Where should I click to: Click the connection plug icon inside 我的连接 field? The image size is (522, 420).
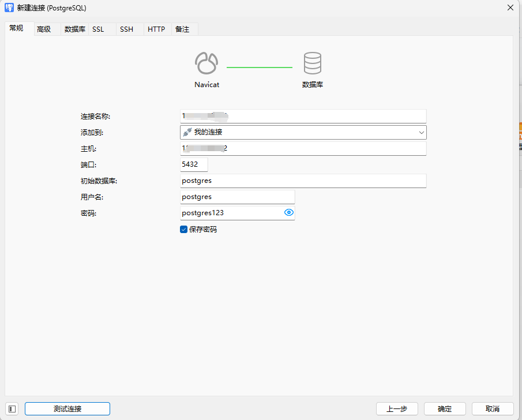tap(187, 132)
